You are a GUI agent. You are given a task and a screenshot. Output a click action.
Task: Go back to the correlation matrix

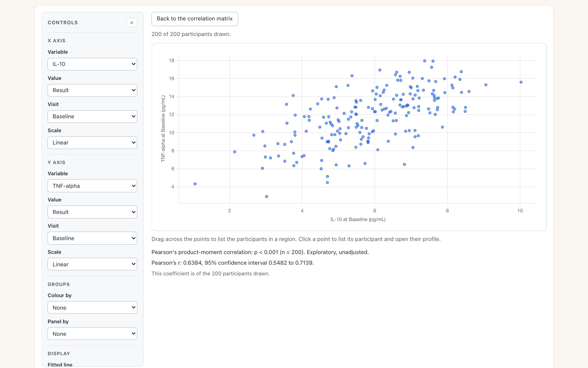point(195,19)
